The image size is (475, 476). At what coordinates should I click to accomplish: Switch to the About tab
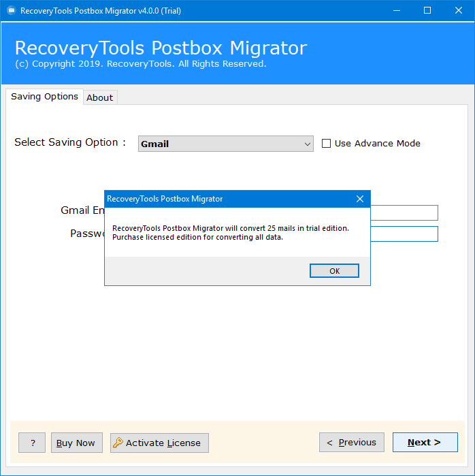point(100,97)
